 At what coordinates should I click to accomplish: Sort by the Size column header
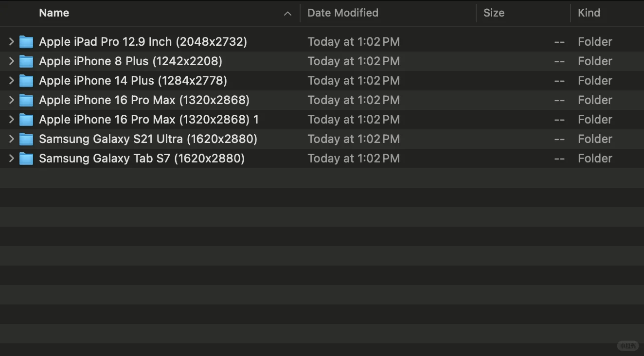point(494,13)
